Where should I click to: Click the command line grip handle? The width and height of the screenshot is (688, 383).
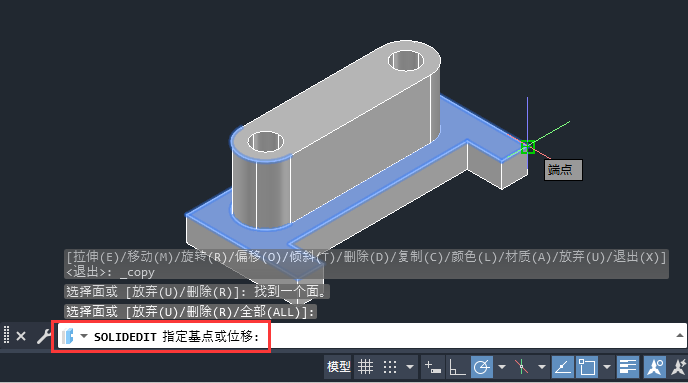pyautogui.click(x=6, y=335)
